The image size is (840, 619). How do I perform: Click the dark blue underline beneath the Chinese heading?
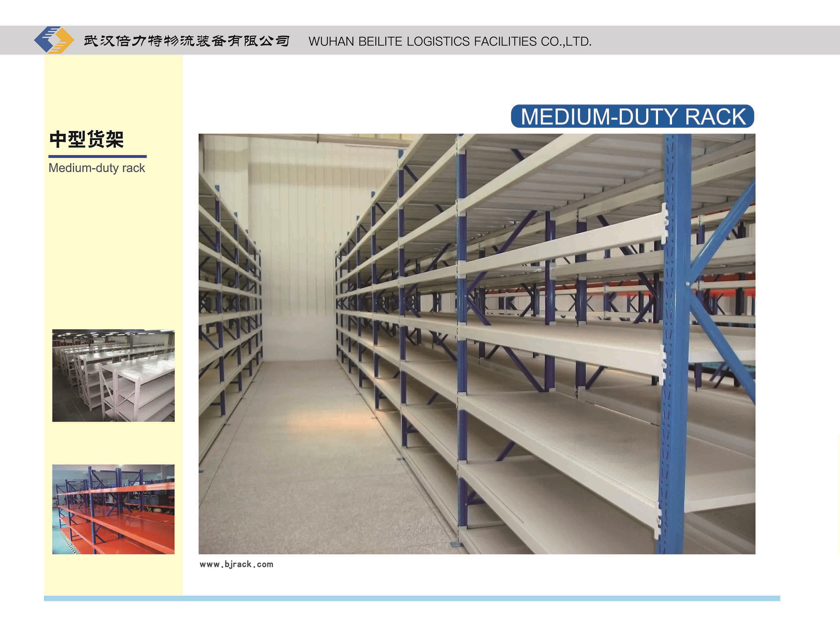click(x=97, y=156)
